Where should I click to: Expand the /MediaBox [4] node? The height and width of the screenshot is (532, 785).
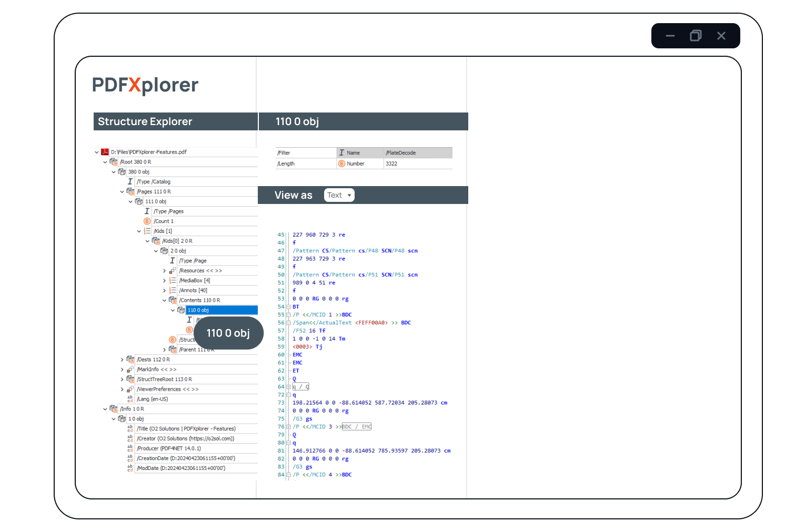[x=164, y=281]
